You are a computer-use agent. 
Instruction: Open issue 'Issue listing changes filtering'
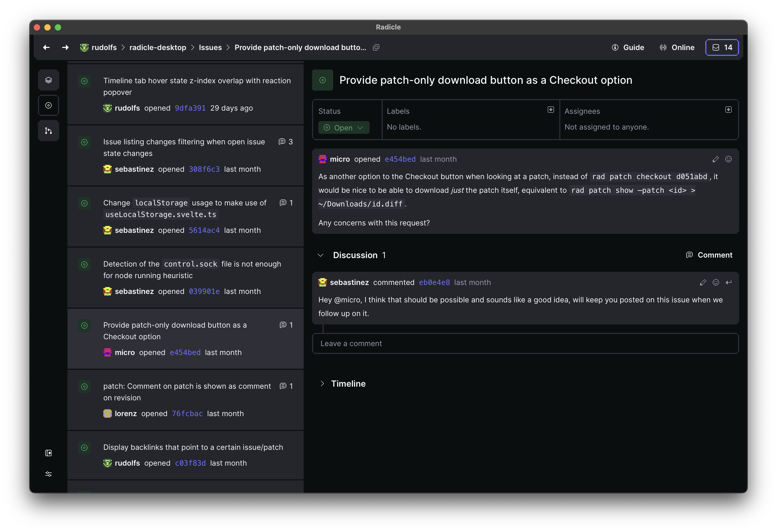click(186, 155)
